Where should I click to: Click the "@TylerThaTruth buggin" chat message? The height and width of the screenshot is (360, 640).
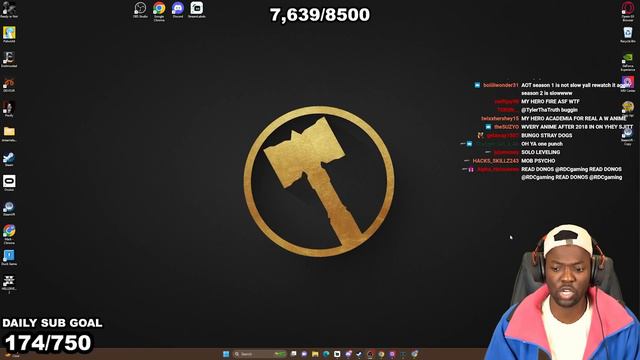point(549,110)
